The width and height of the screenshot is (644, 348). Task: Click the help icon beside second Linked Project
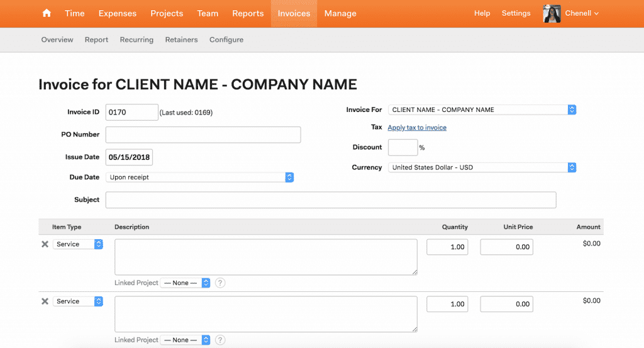click(x=219, y=340)
